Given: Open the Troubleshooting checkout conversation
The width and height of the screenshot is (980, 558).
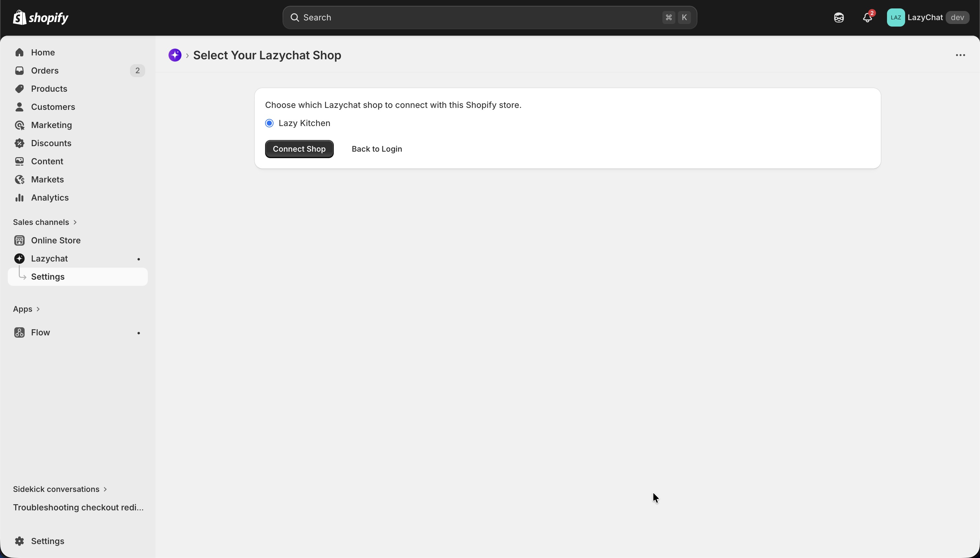Looking at the screenshot, I should pyautogui.click(x=78, y=507).
